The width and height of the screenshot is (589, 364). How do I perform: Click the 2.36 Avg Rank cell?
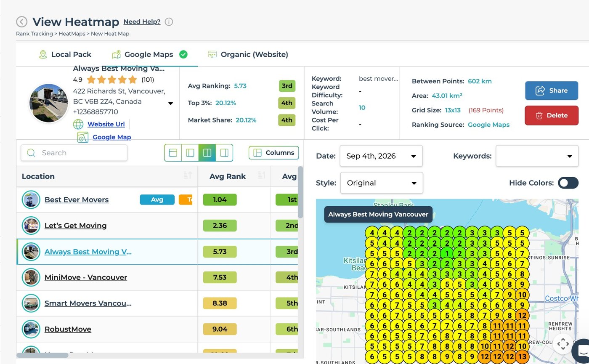click(220, 226)
